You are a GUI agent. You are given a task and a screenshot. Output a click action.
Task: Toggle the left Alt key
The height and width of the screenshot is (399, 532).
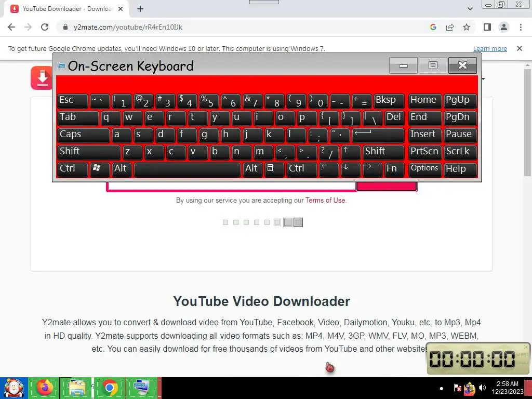point(122,169)
